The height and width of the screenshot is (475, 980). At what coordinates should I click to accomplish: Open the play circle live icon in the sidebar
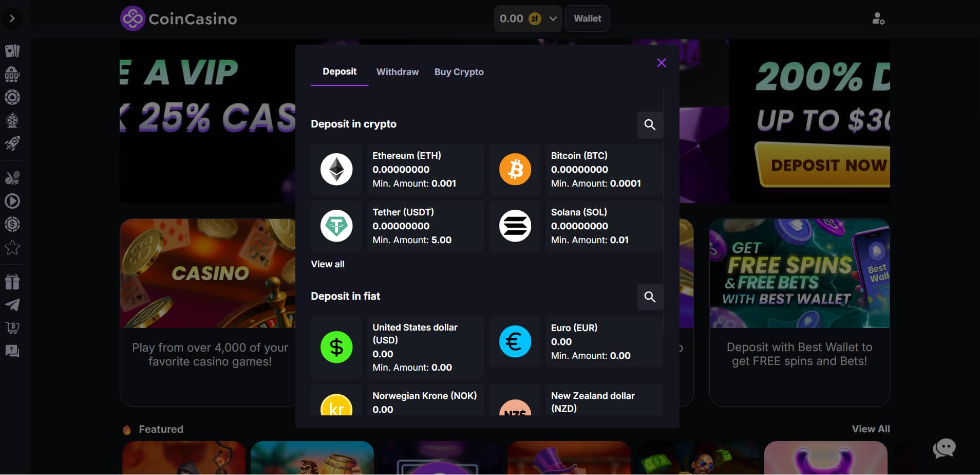point(12,201)
